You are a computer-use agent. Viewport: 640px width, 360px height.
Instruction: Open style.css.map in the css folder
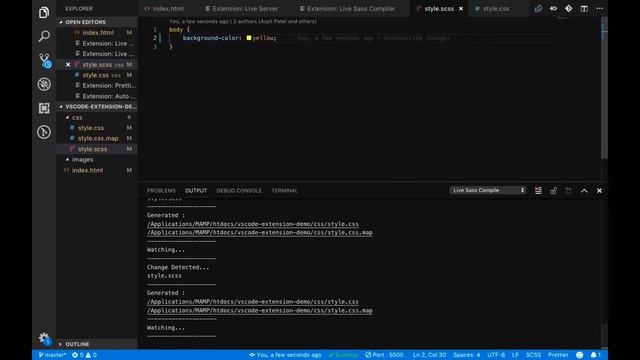97,138
